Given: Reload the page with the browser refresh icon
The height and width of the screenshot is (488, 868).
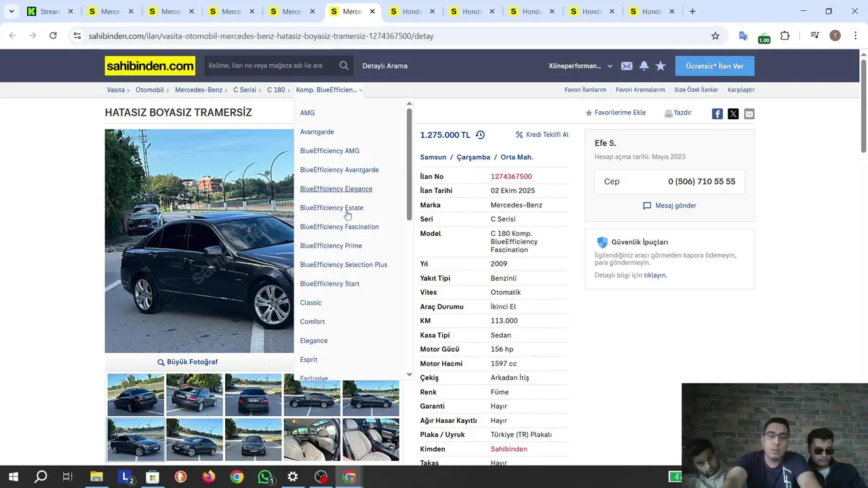Looking at the screenshot, I should [53, 36].
